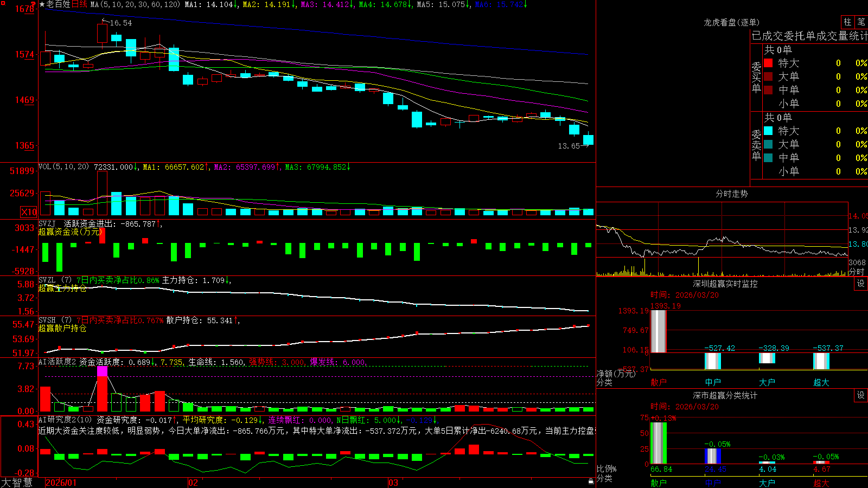Click the 24.45 中户 ratio value
Image resolution: width=868 pixels, height=488 pixels.
point(716,469)
